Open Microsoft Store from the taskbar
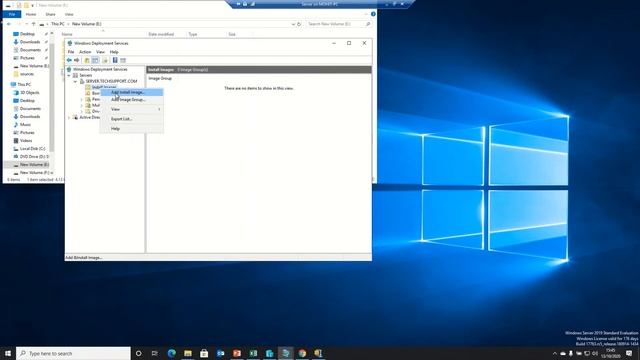Viewport: 640px width, 360px height. pyautogui.click(x=204, y=353)
